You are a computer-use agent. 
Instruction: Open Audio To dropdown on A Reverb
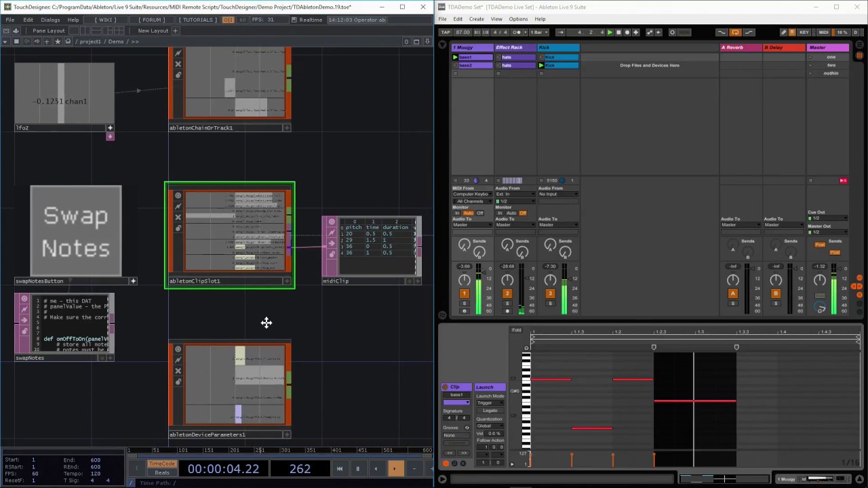[x=741, y=225]
